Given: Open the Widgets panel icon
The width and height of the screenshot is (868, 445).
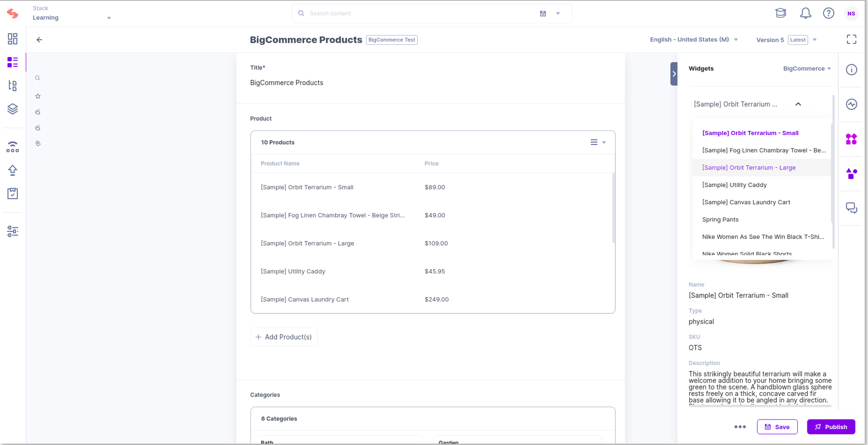Looking at the screenshot, I should (x=851, y=139).
